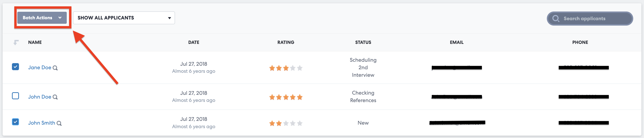The height and width of the screenshot is (138, 644).
Task: Uncheck the Jane Doe checkbox
Action: click(15, 67)
